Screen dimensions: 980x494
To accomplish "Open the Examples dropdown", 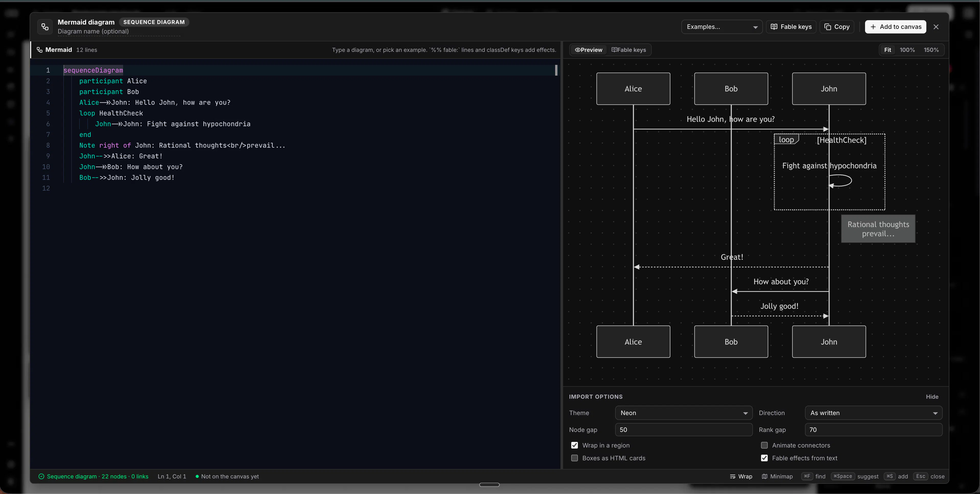I will coord(722,27).
